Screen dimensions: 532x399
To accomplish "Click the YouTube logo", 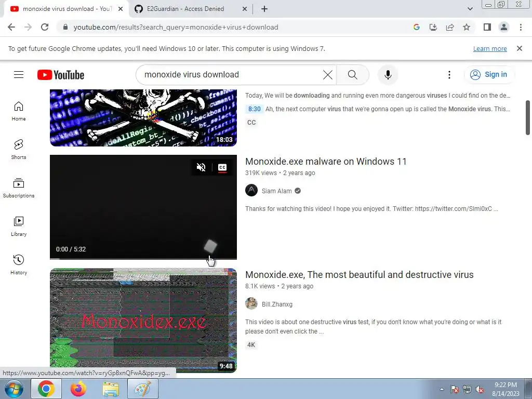I will click(61, 75).
